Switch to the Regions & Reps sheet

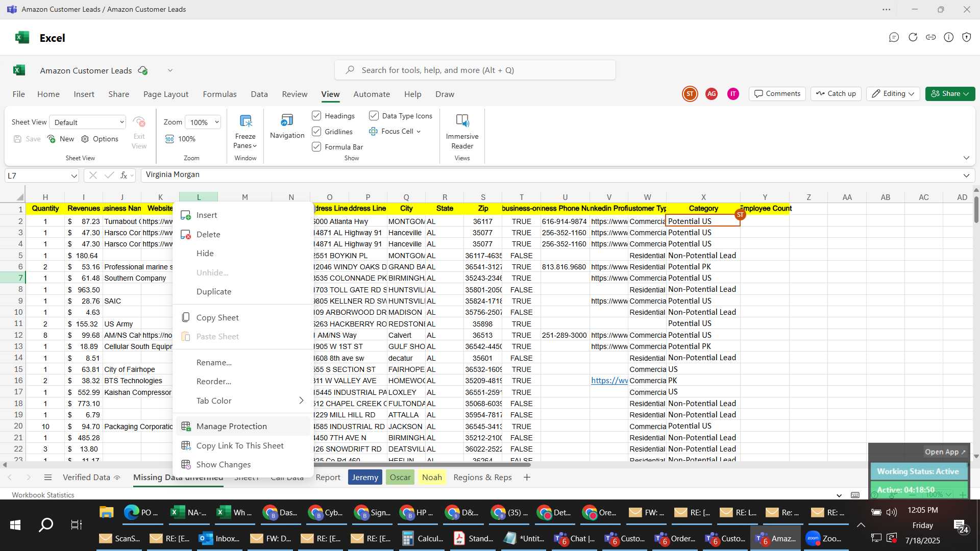pos(482,477)
